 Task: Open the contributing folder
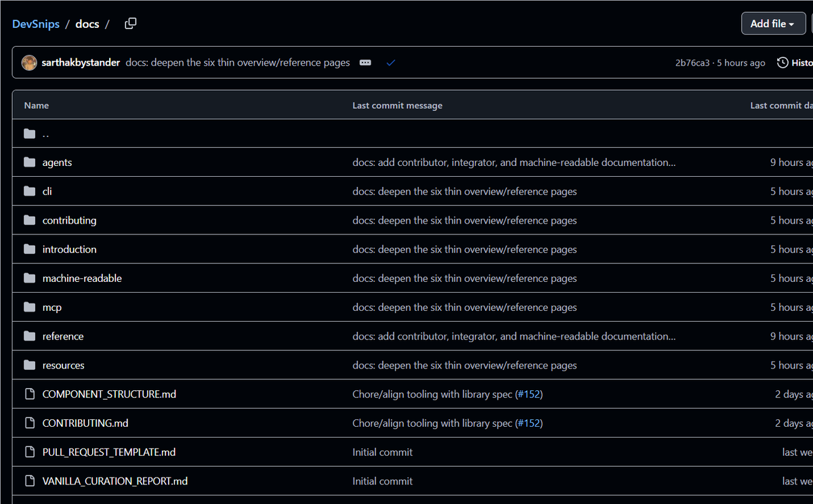click(x=69, y=220)
